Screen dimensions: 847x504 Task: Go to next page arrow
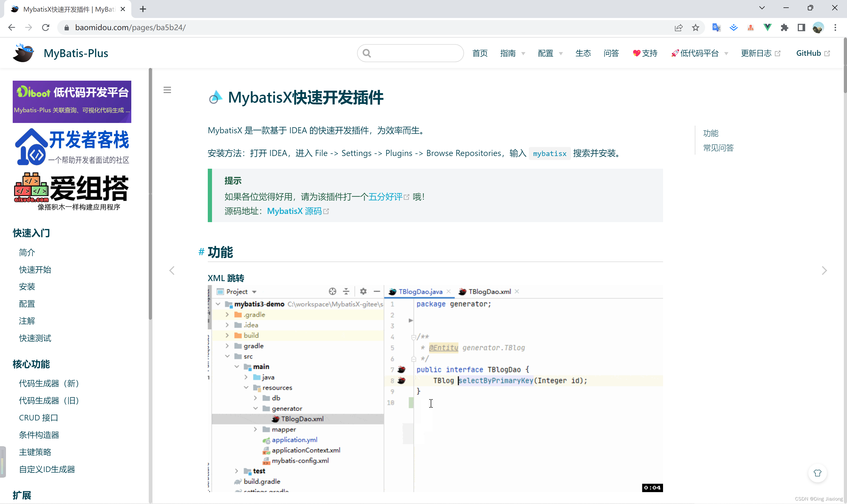[x=824, y=271]
